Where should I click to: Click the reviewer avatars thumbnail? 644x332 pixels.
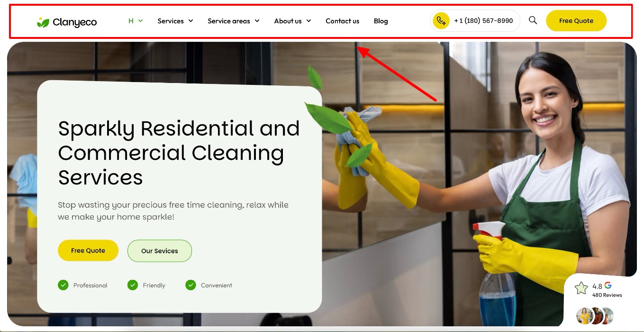tap(595, 316)
